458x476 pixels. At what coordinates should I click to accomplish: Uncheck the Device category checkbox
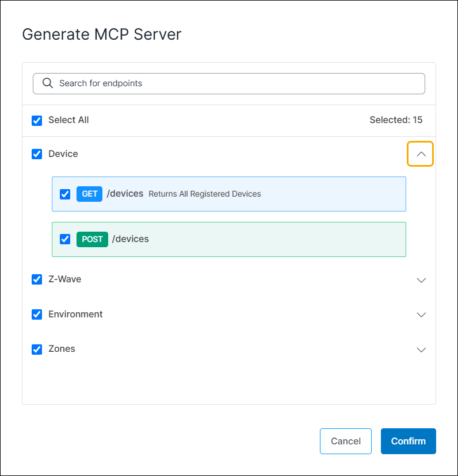(37, 153)
